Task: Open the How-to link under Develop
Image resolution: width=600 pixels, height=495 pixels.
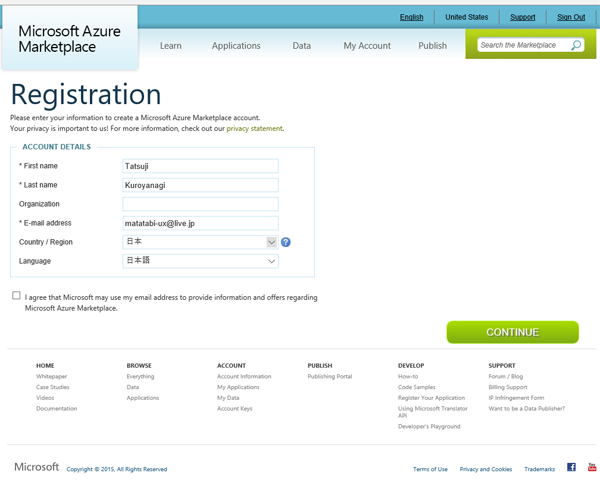Action: [408, 376]
